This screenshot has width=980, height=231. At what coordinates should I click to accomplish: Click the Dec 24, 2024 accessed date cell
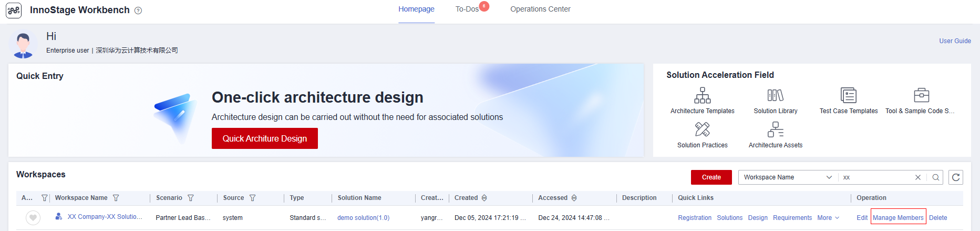tap(574, 218)
